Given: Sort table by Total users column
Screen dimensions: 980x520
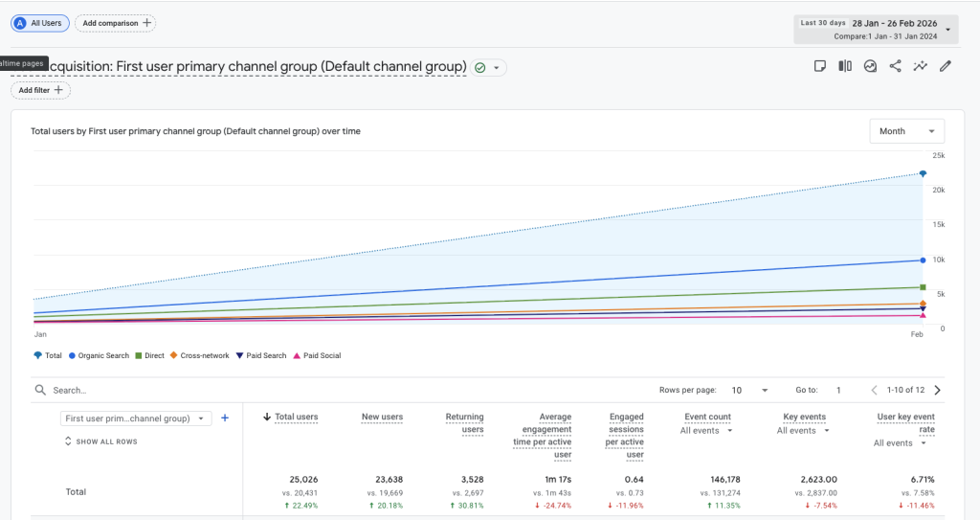Looking at the screenshot, I should pyautogui.click(x=296, y=417).
